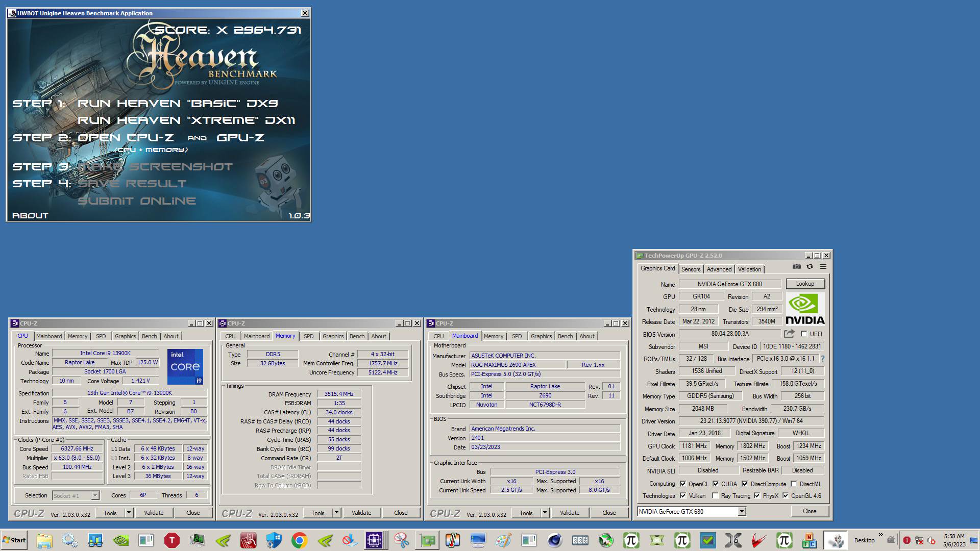Image resolution: width=980 pixels, height=551 pixels.
Task: Take a GPU-Z screenshot with the camera icon
Action: coord(796,266)
